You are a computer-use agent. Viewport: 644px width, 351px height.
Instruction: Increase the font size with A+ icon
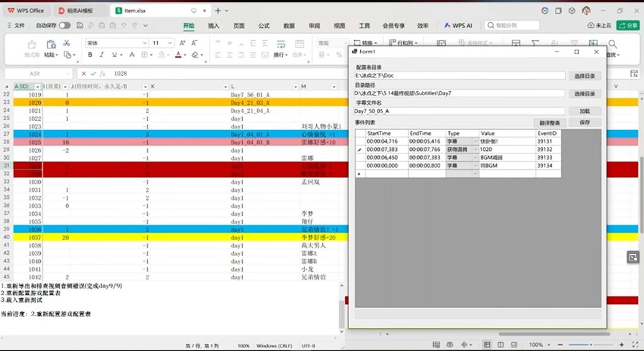[183, 43]
